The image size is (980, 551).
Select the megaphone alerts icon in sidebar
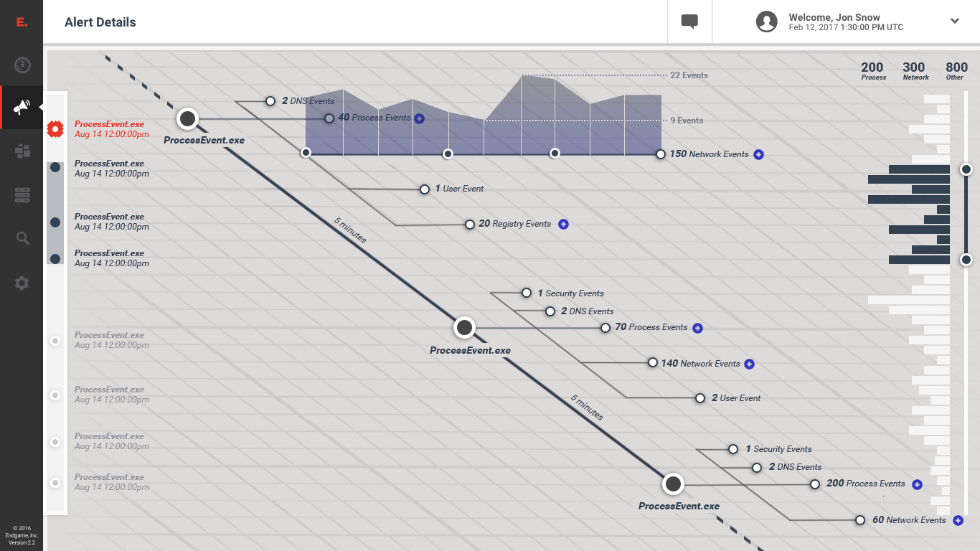coord(22,108)
